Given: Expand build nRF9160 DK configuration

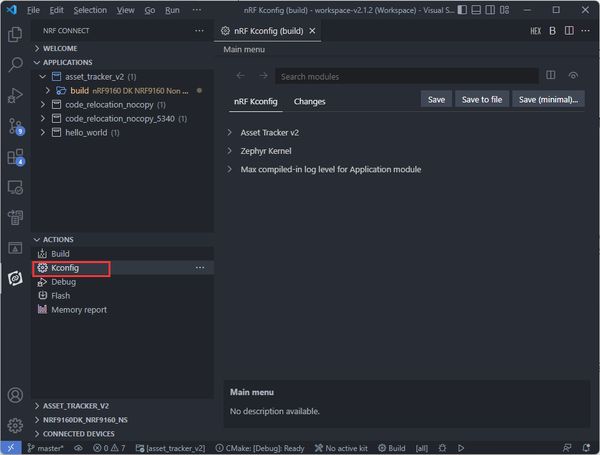Looking at the screenshot, I should tap(47, 91).
